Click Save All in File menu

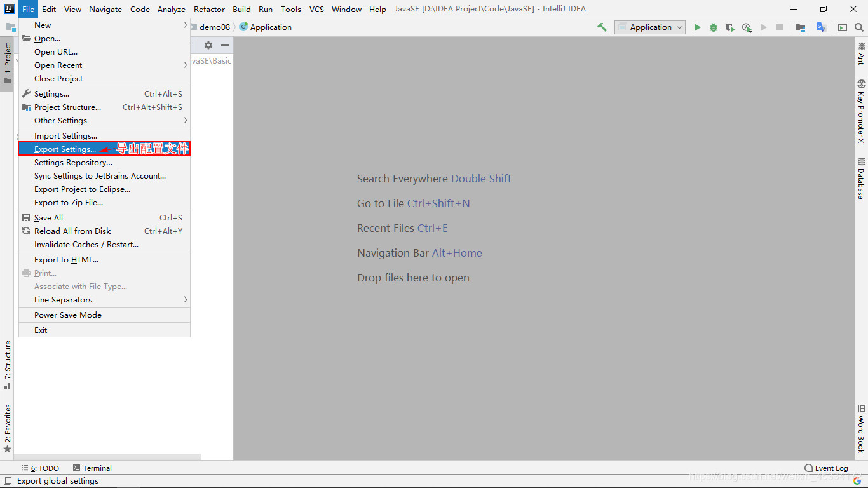click(x=104, y=218)
